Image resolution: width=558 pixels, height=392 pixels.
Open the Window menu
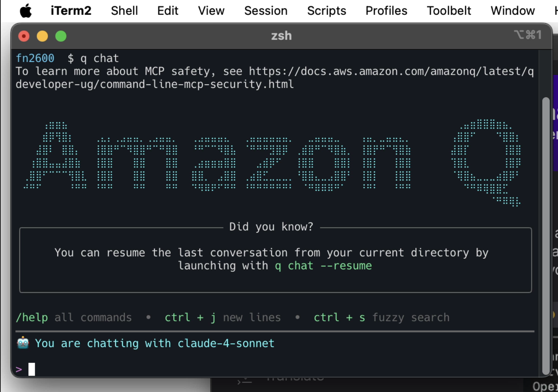512,11
